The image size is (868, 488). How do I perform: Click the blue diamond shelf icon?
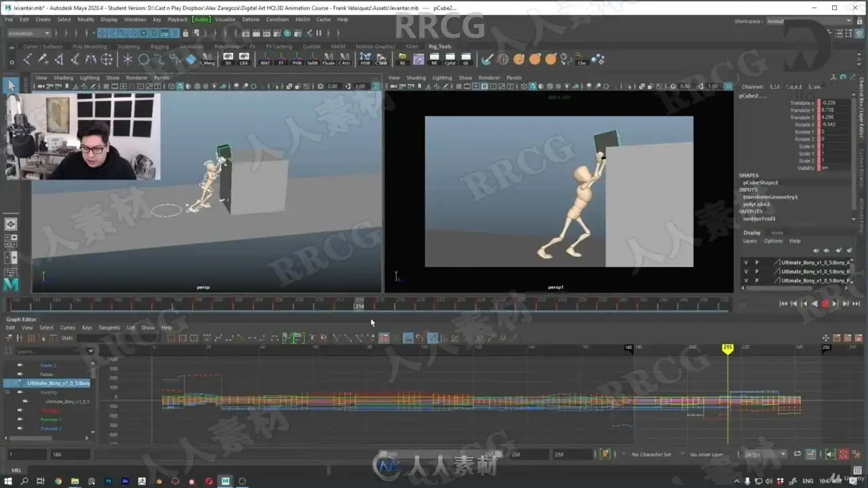click(191, 60)
